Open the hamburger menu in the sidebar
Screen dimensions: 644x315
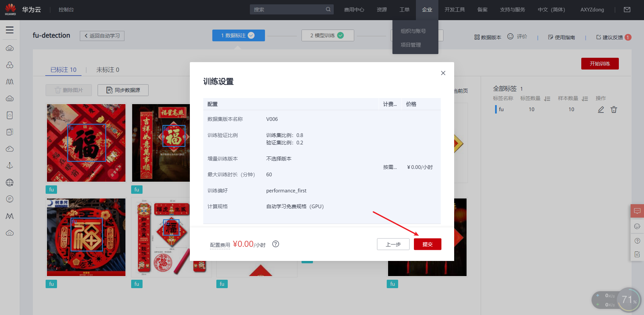10,30
